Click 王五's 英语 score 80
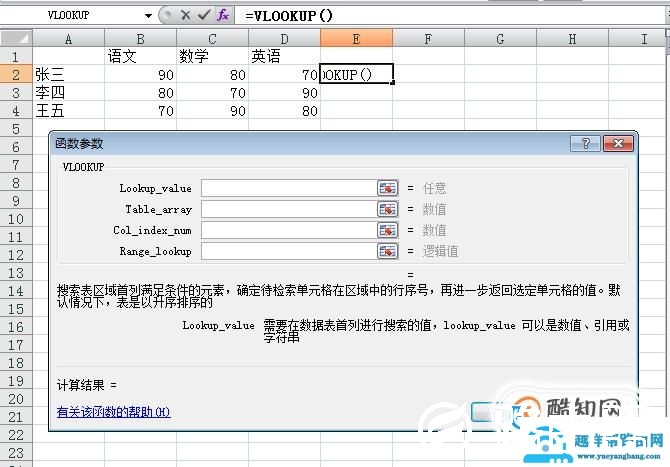This screenshot has width=670, height=467. 284,111
